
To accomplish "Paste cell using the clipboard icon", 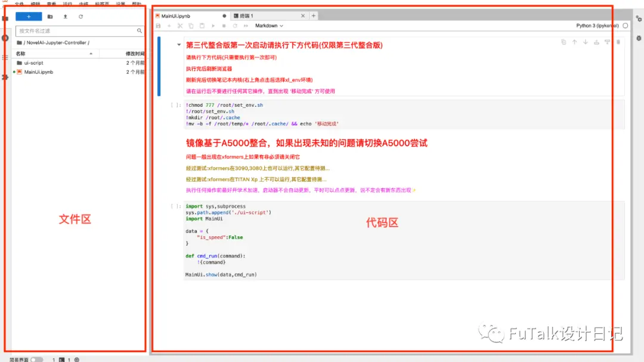I will click(202, 26).
